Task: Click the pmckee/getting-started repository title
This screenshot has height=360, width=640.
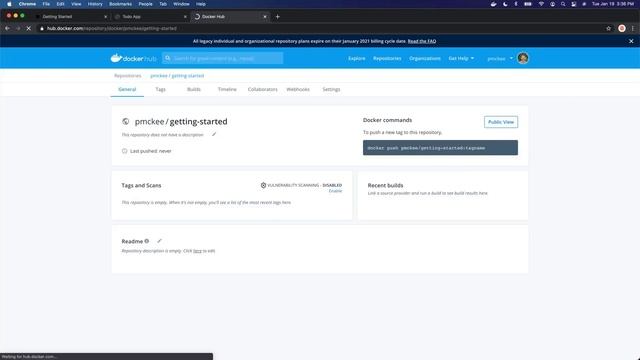Action: (181, 122)
